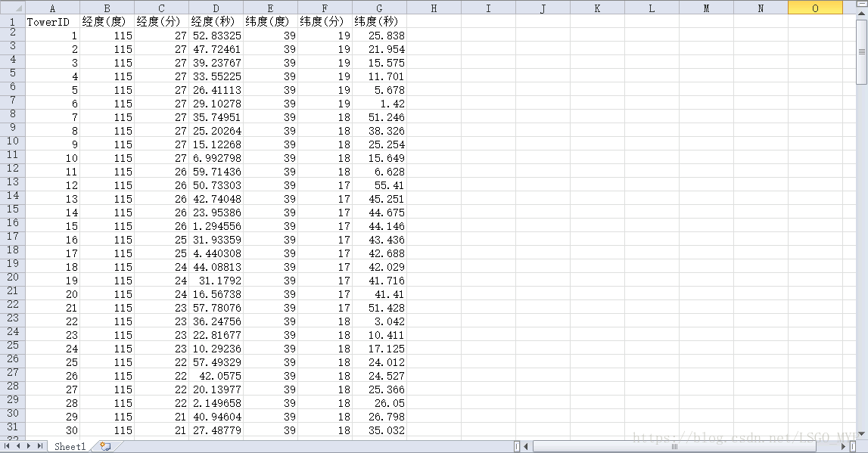
Task: Select cell with value 1.42
Action: point(379,104)
